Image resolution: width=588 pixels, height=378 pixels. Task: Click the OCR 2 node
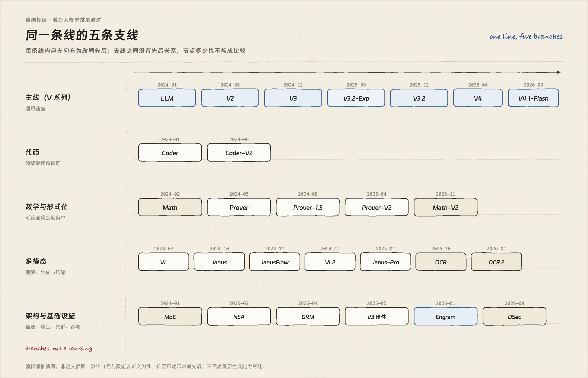point(496,262)
